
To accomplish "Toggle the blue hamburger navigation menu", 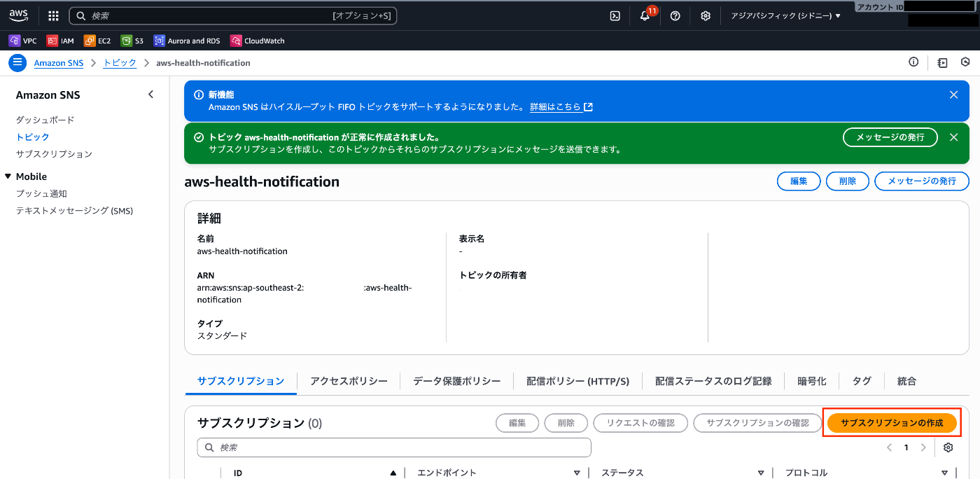I will 17,62.
